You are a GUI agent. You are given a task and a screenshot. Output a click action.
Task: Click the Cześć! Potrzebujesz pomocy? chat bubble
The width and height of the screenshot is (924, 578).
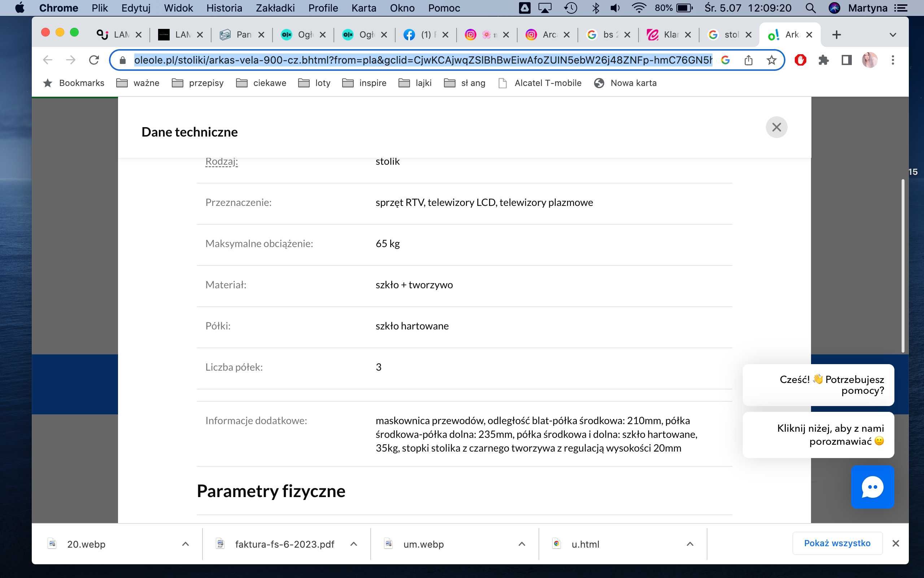[818, 385]
